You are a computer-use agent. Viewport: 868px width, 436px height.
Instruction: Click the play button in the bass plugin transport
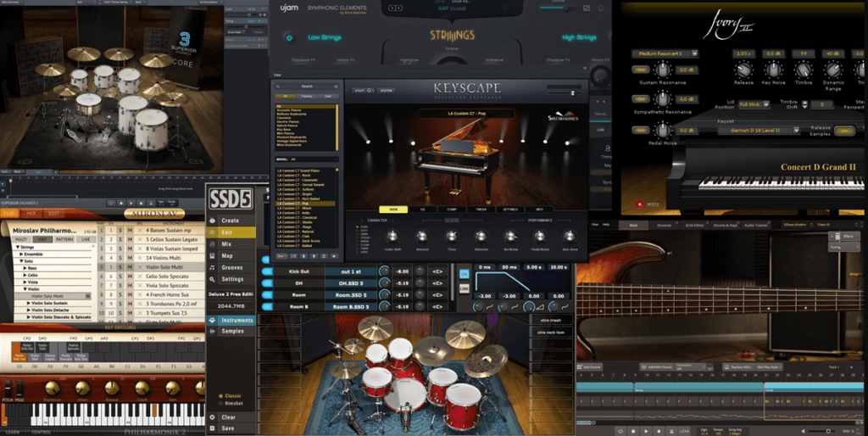[646, 430]
